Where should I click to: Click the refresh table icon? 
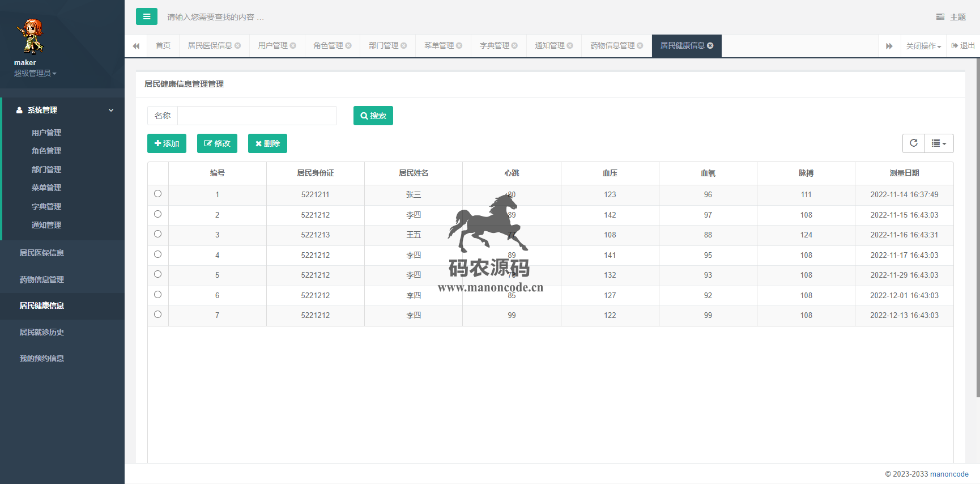coord(913,143)
